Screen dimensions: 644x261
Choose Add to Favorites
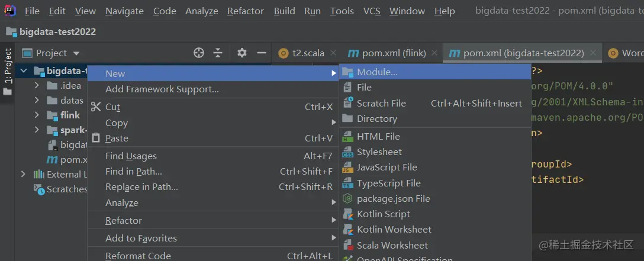213,238
